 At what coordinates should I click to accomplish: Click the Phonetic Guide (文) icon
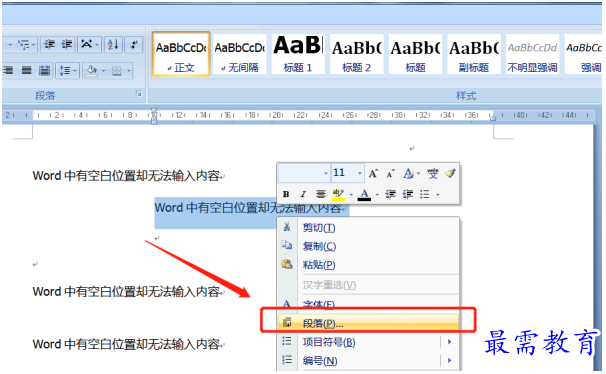coord(432,173)
